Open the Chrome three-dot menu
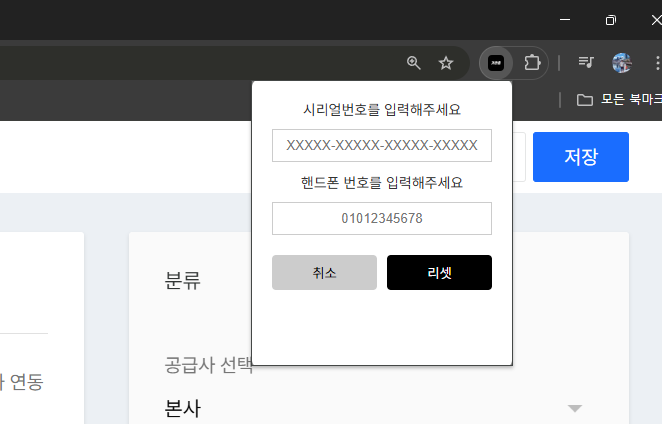This screenshot has width=662, height=424. [x=657, y=63]
